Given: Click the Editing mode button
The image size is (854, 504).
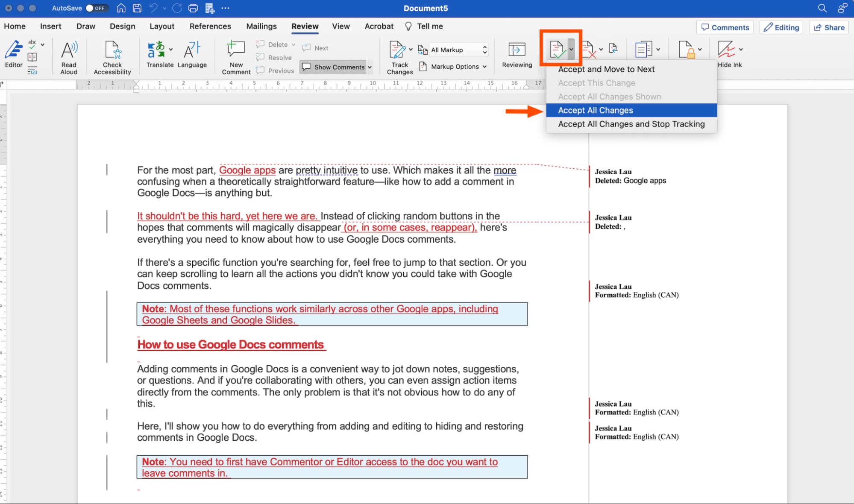Looking at the screenshot, I should pos(782,27).
